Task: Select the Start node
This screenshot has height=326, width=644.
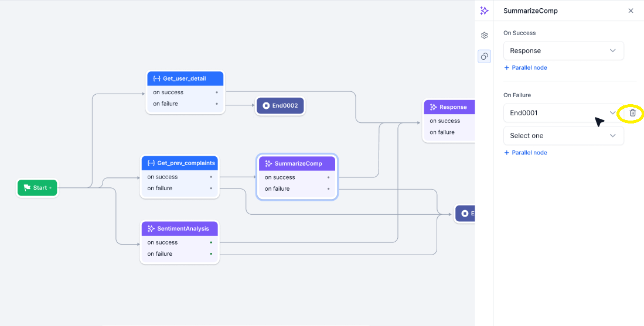Action: point(38,188)
